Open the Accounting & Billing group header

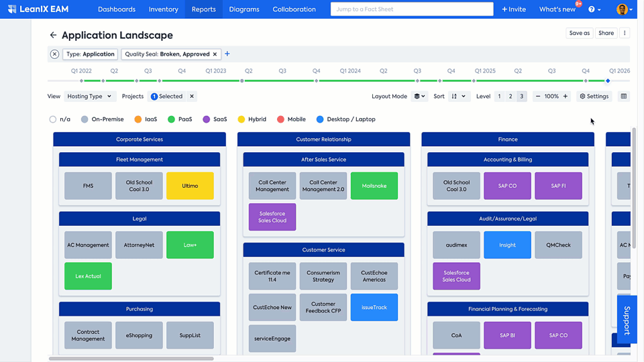(508, 160)
